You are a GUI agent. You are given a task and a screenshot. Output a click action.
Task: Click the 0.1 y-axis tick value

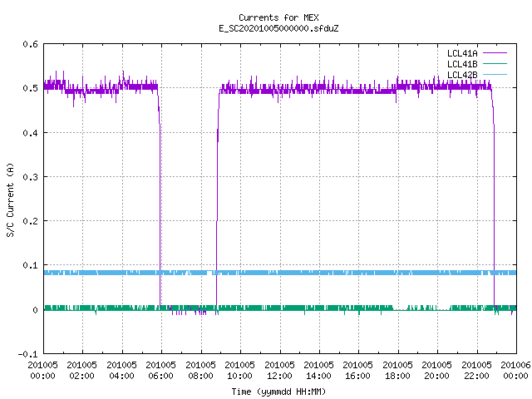(x=30, y=265)
